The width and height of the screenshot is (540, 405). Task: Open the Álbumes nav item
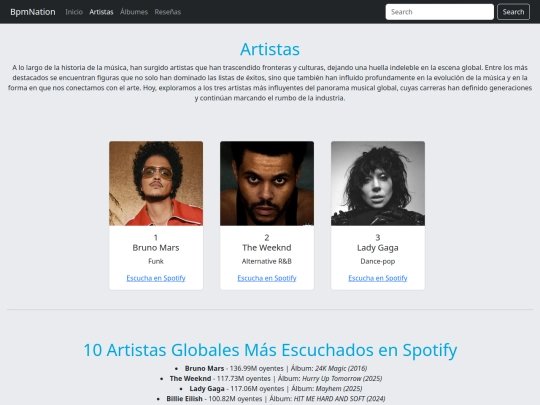(134, 12)
